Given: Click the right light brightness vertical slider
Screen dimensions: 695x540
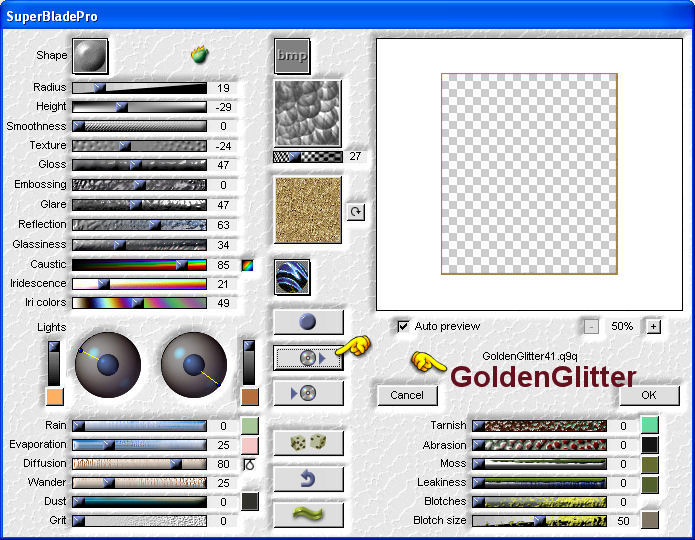Looking at the screenshot, I should 249,363.
